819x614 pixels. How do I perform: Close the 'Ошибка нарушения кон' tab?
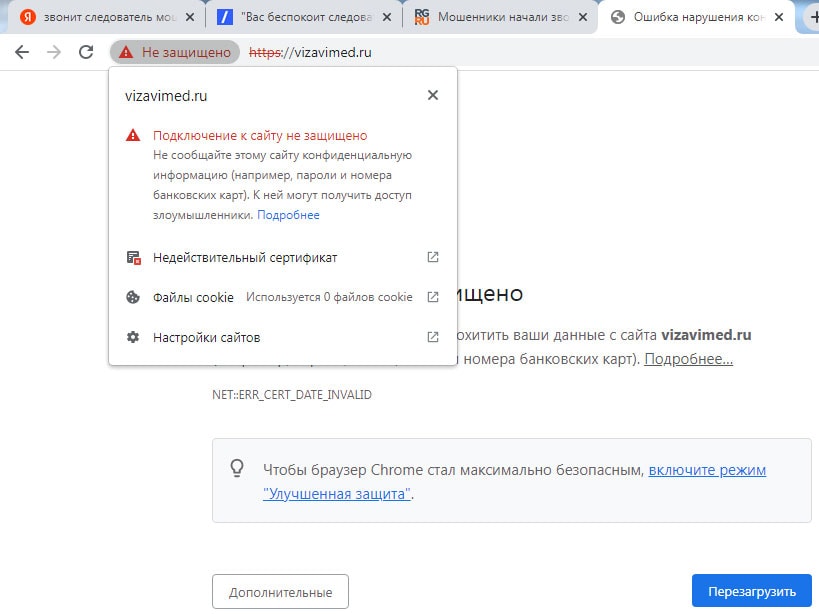(x=779, y=17)
